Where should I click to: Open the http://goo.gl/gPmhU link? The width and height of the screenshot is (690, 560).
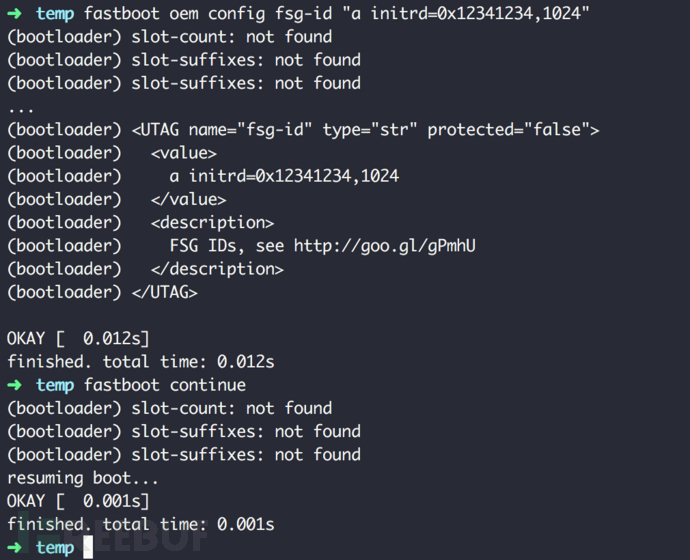tap(385, 246)
